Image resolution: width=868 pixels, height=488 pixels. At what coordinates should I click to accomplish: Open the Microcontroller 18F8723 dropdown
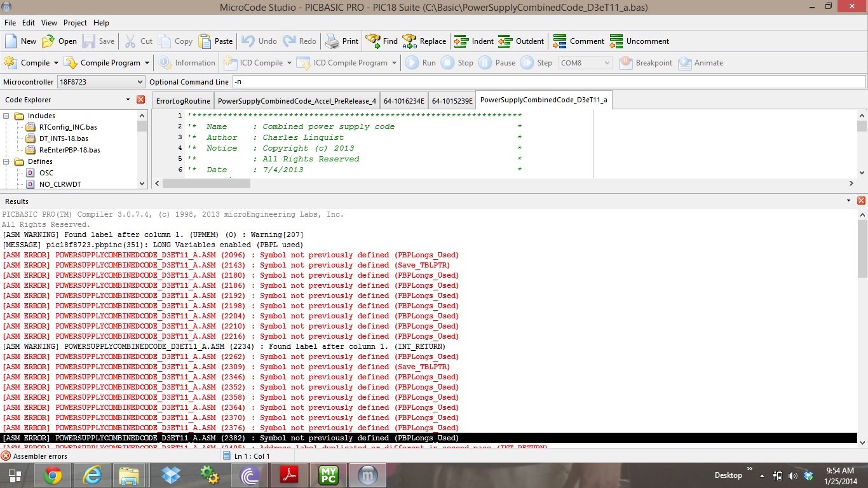tap(140, 82)
